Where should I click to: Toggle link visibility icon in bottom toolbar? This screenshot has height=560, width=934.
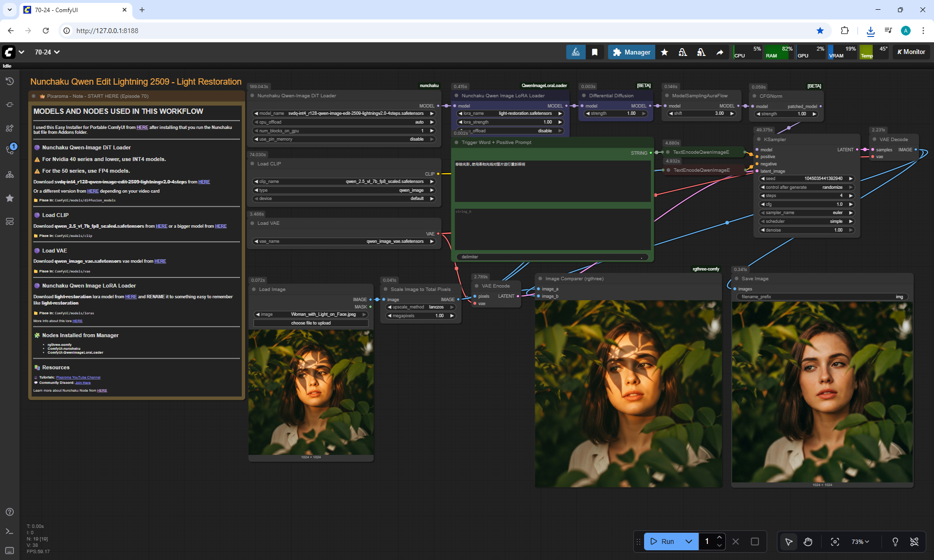914,542
